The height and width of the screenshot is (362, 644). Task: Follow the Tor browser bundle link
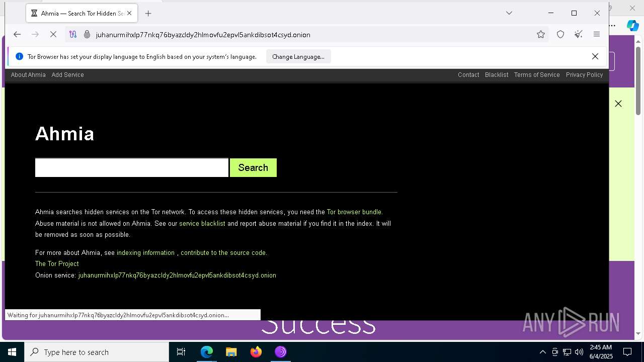pyautogui.click(x=354, y=212)
